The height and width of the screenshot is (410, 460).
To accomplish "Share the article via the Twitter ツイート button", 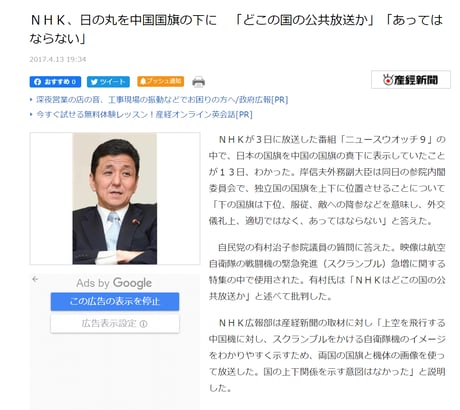I will click(108, 82).
